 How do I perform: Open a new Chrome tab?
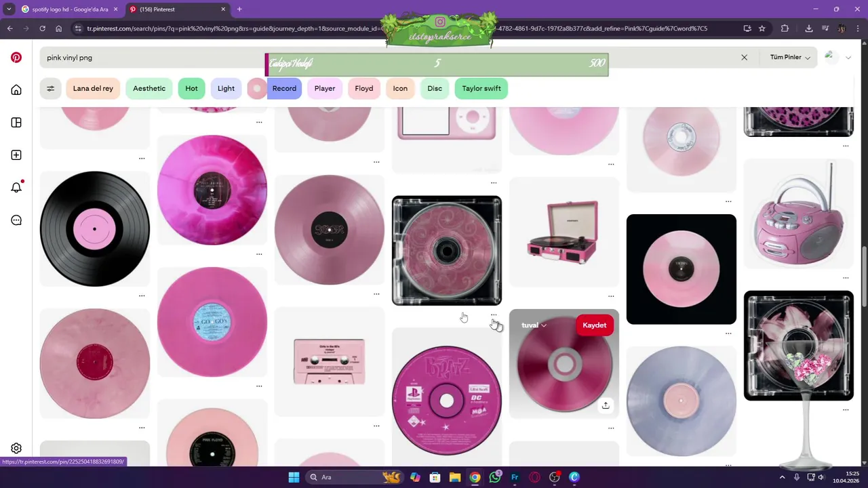pos(239,9)
